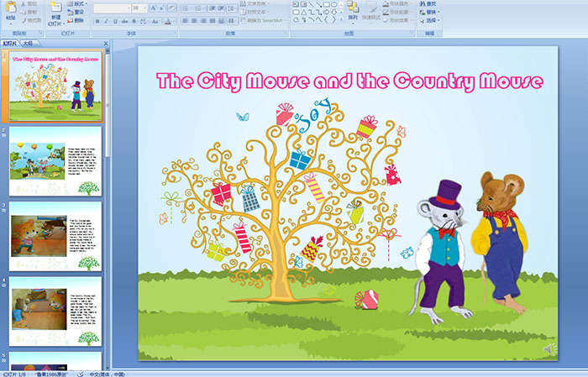Click the Reset slide icon
Viewport: 588px width, 377px height.
tap(74, 13)
